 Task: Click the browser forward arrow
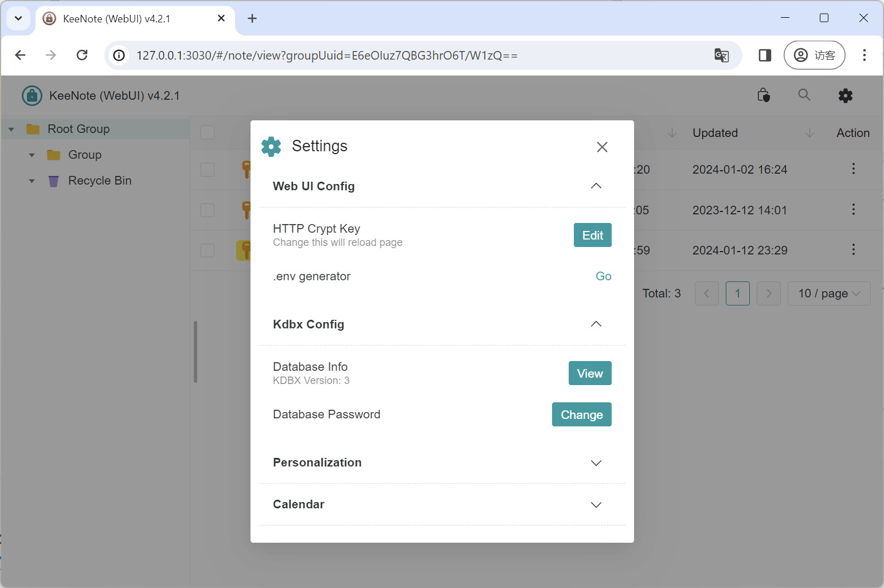51,55
